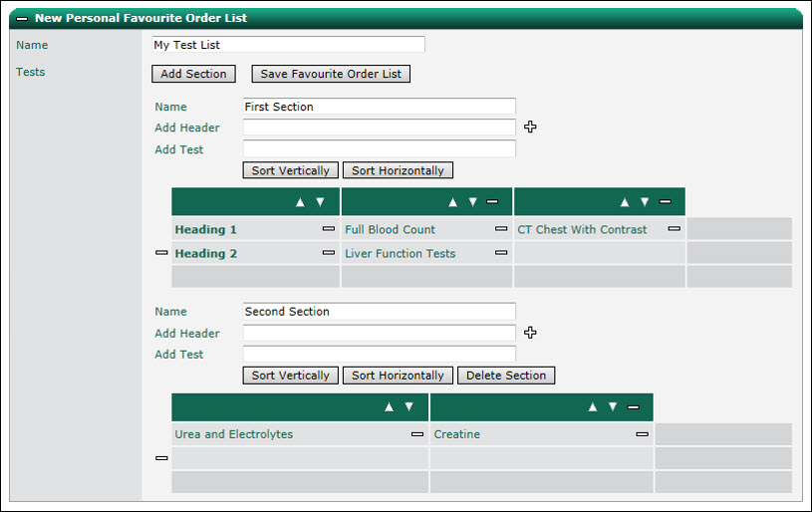Click plus icon beside First Section header field
812x512 pixels.
pyautogui.click(x=530, y=127)
